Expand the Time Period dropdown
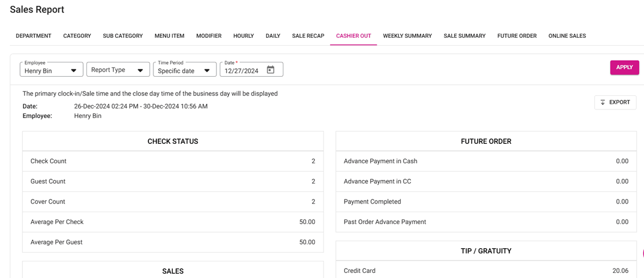644x278 pixels. [x=184, y=70]
